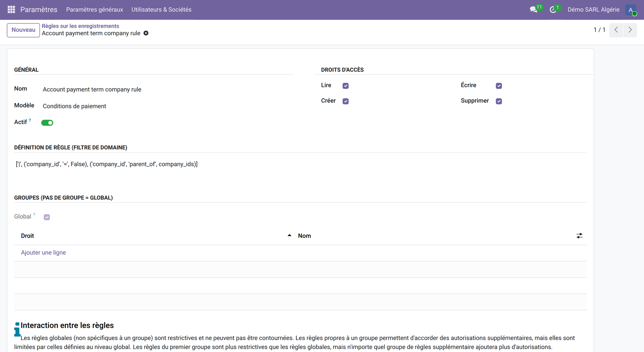Open column options adjust icon
644x352 pixels.
[x=579, y=236]
